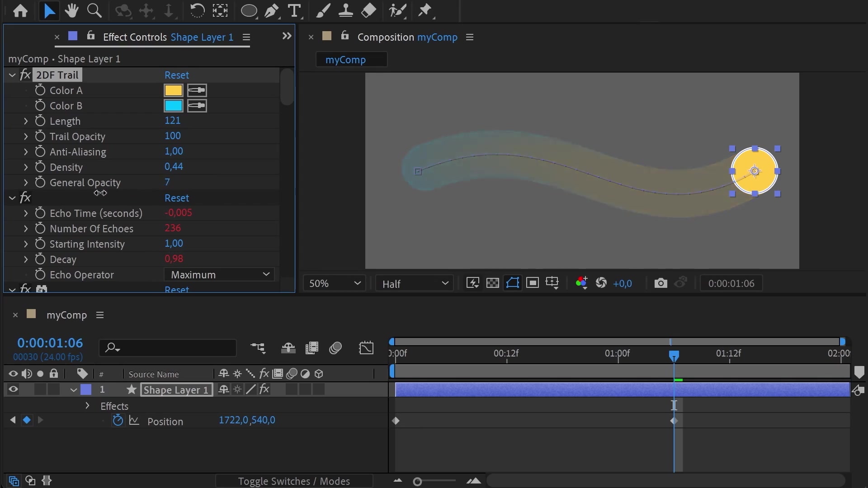
Task: Open myComp timeline panel menu
Action: pyautogui.click(x=100, y=315)
